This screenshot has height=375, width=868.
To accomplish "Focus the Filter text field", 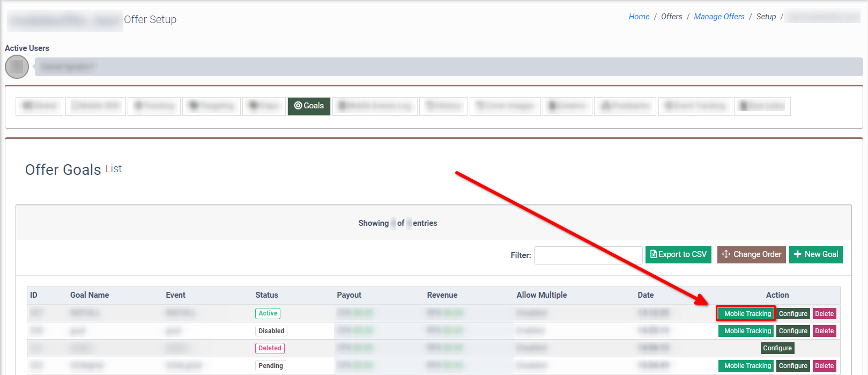I will coord(588,255).
